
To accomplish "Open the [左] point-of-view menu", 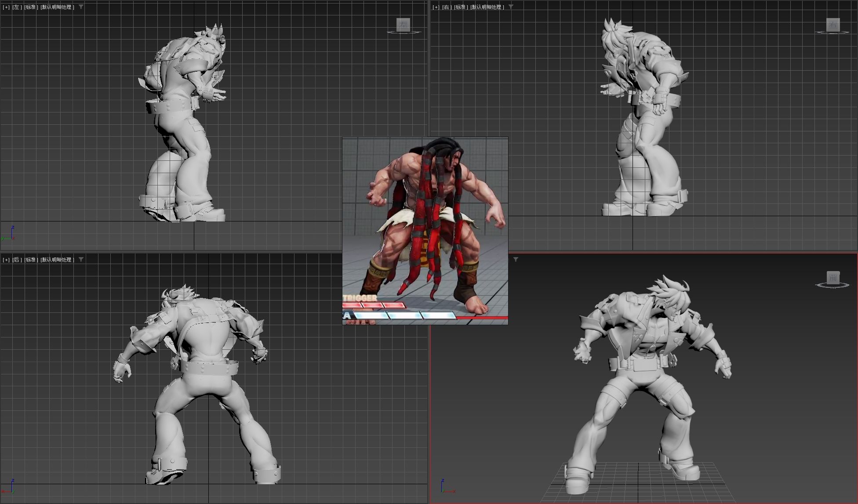I will pos(17,7).
